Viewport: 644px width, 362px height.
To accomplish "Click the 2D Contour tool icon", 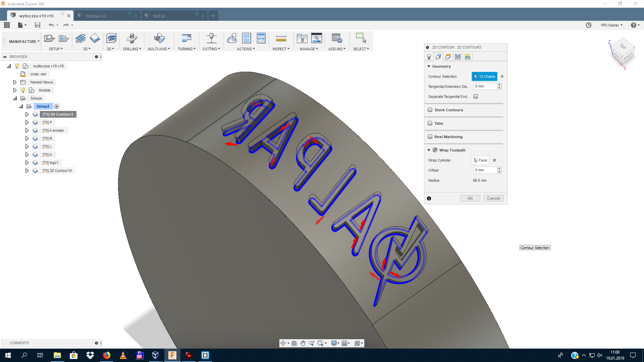I will tap(94, 39).
